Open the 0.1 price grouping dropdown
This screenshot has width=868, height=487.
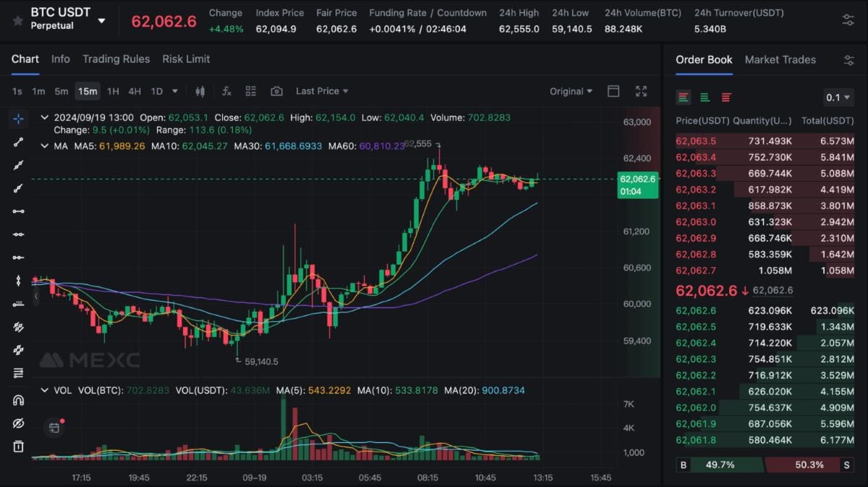[x=837, y=96]
